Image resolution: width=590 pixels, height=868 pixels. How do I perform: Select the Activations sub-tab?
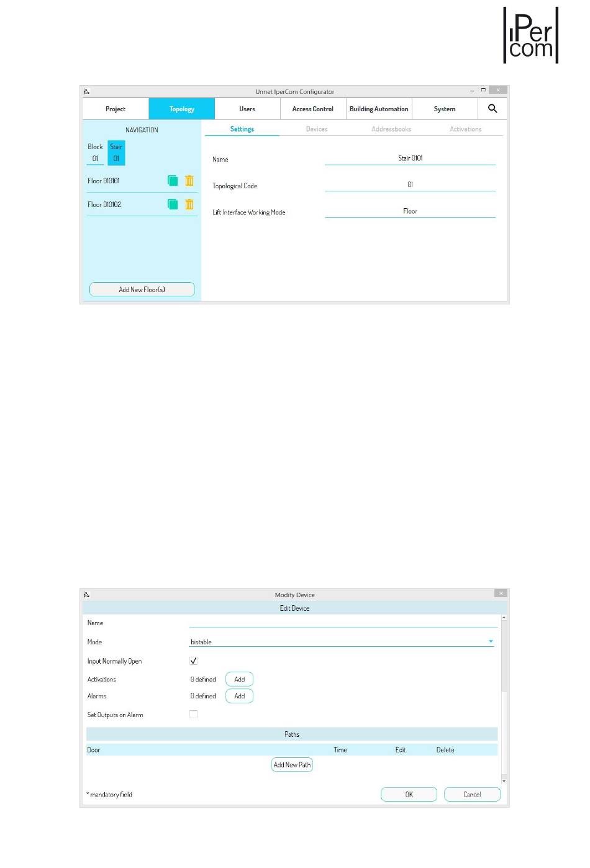[466, 129]
